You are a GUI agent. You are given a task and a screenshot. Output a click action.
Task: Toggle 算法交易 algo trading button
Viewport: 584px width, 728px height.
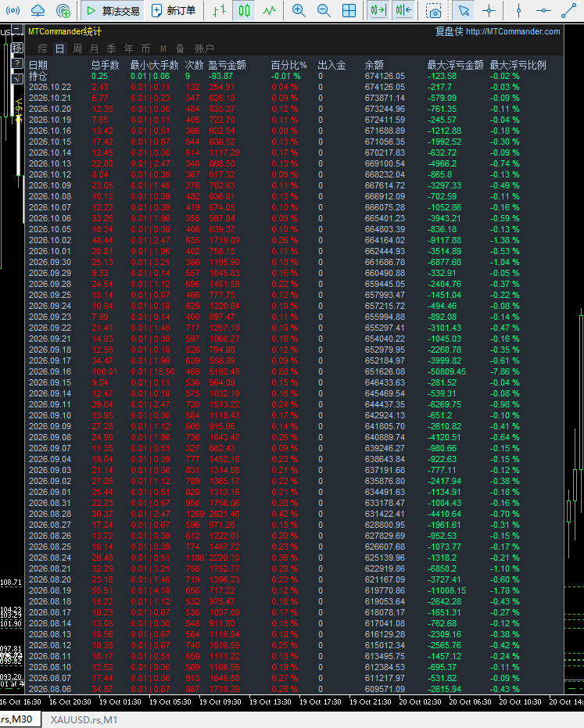(113, 10)
